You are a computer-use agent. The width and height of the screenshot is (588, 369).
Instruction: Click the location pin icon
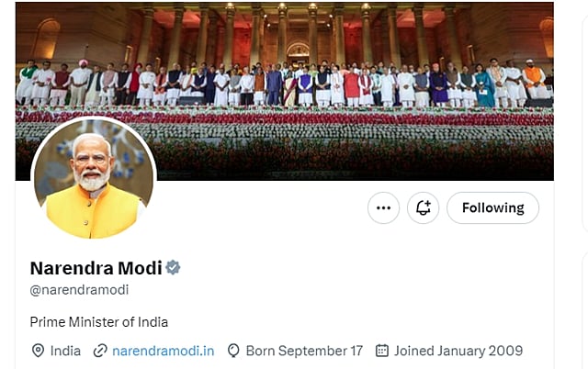click(38, 351)
